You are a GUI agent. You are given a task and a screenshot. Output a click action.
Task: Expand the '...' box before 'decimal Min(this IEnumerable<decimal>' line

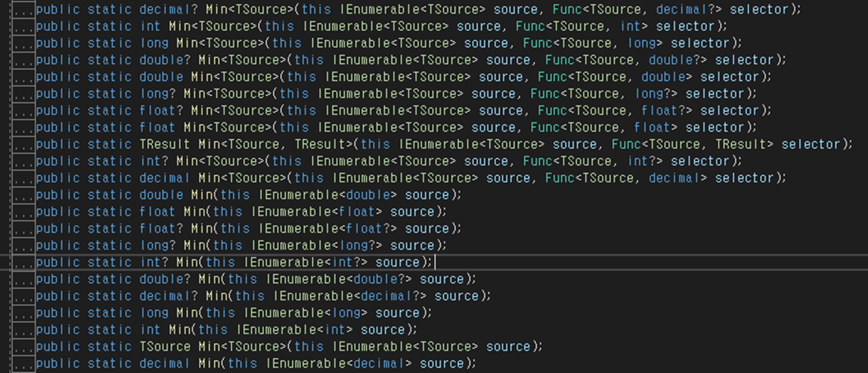coord(24,364)
